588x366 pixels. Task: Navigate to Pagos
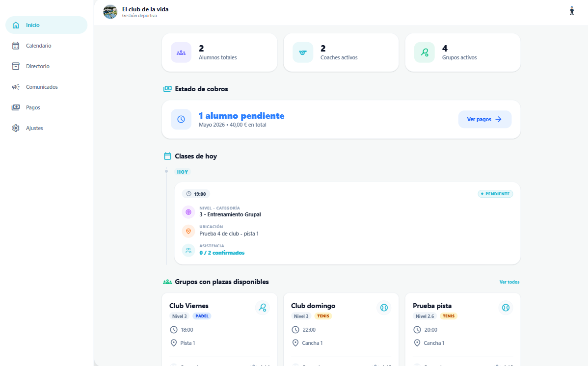(46, 107)
